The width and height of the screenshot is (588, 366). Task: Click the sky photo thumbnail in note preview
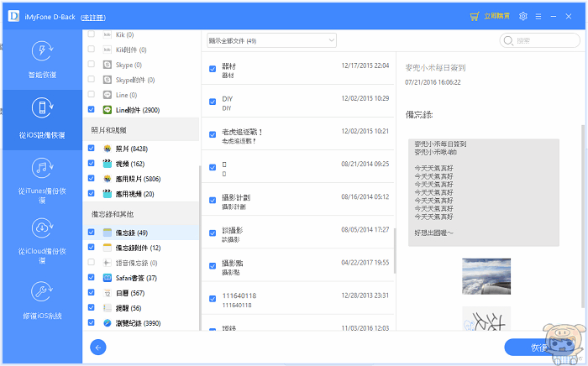tap(486, 277)
